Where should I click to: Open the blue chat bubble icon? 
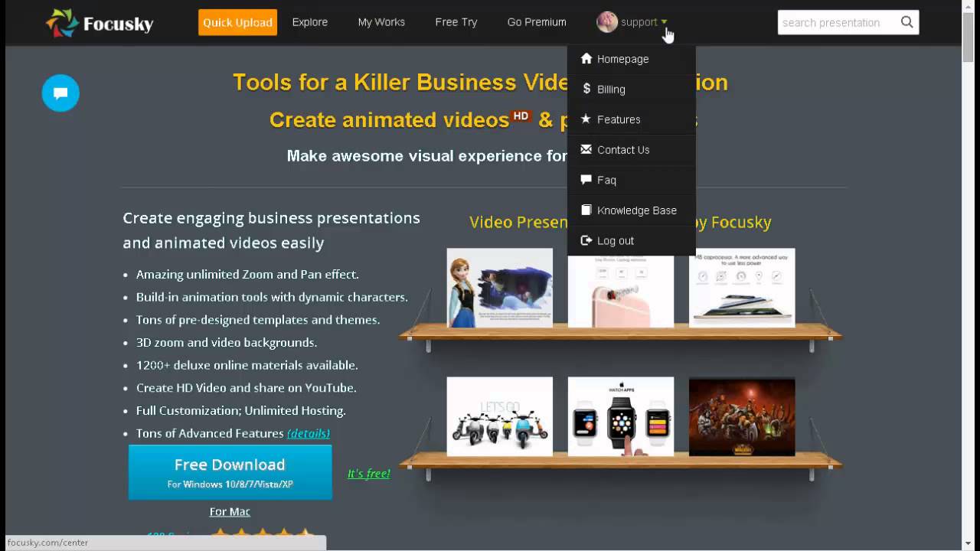point(60,93)
